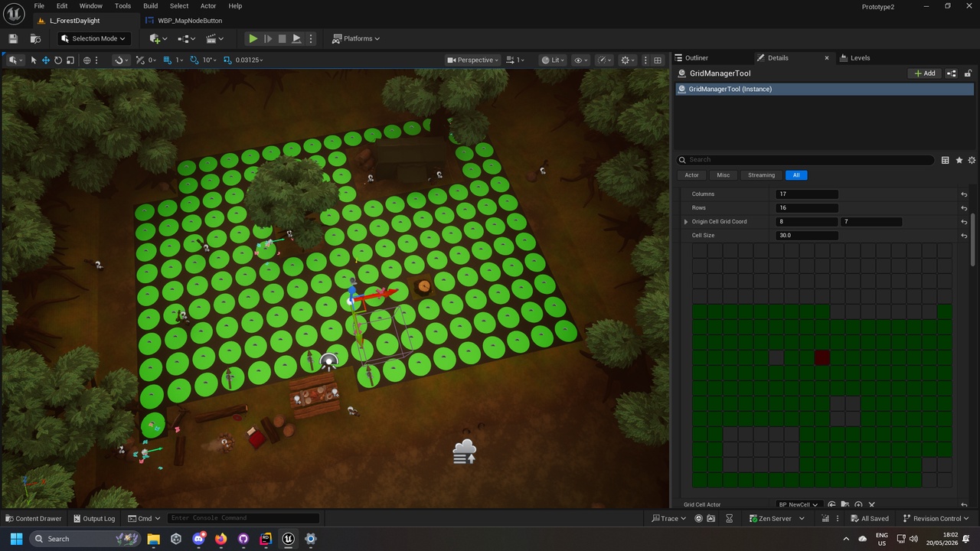980x551 pixels.
Task: Click the Cell Size field showing 30.0
Action: [x=807, y=236]
